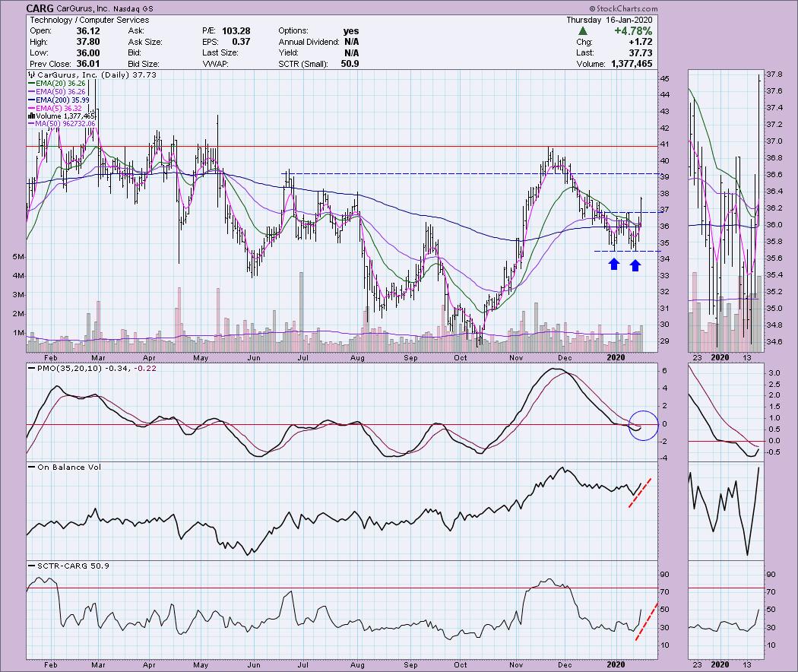Viewport: 798px width, 672px height.
Task: Click the Volume value 1,377,465 in quote table
Action: click(x=630, y=64)
